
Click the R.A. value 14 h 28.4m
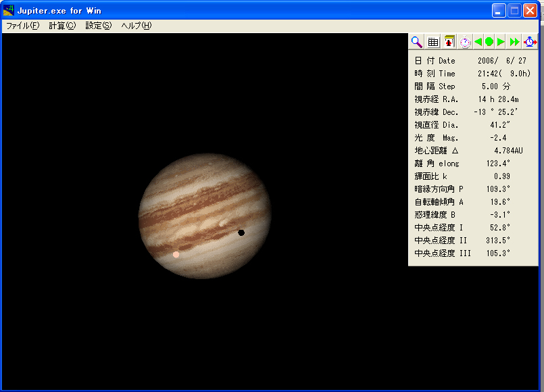tap(498, 99)
